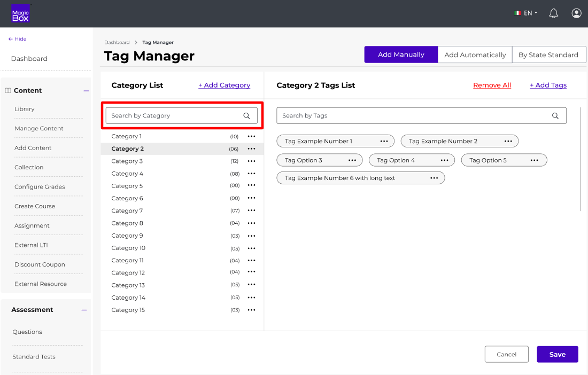The width and height of the screenshot is (588, 375).
Task: Open Collection in the sidebar
Action: point(29,167)
